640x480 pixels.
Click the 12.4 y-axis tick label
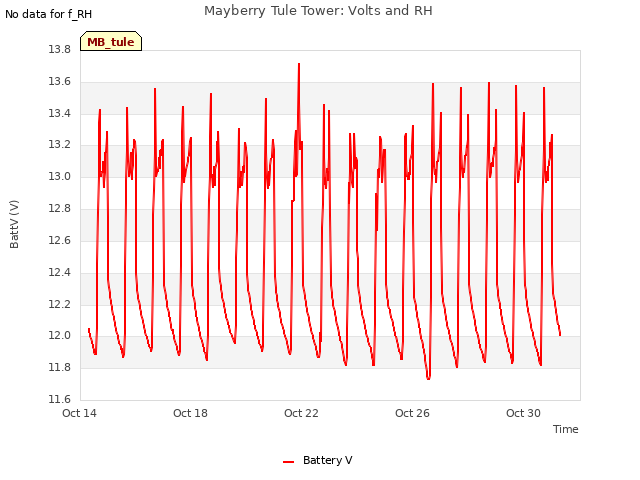60,272
